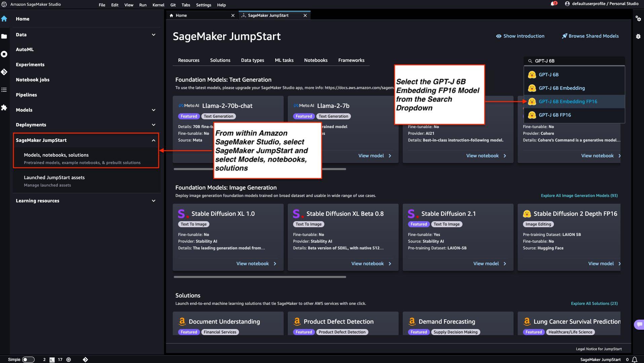Screen dimensions: 644x363
Task: Open running terminals and kernels icon
Action: click(4, 54)
